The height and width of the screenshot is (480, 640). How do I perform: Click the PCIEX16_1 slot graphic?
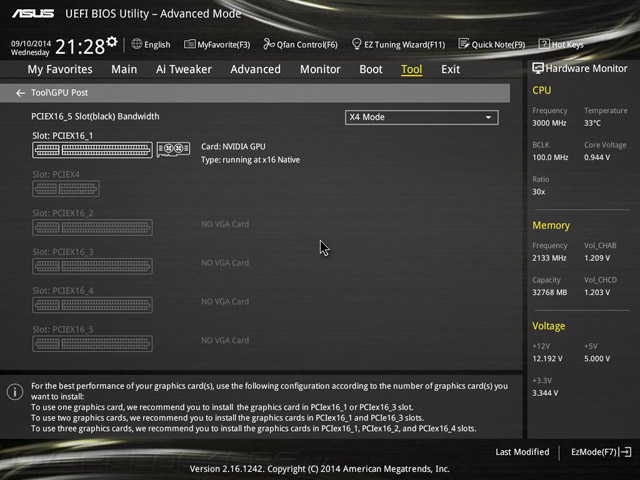click(x=92, y=150)
